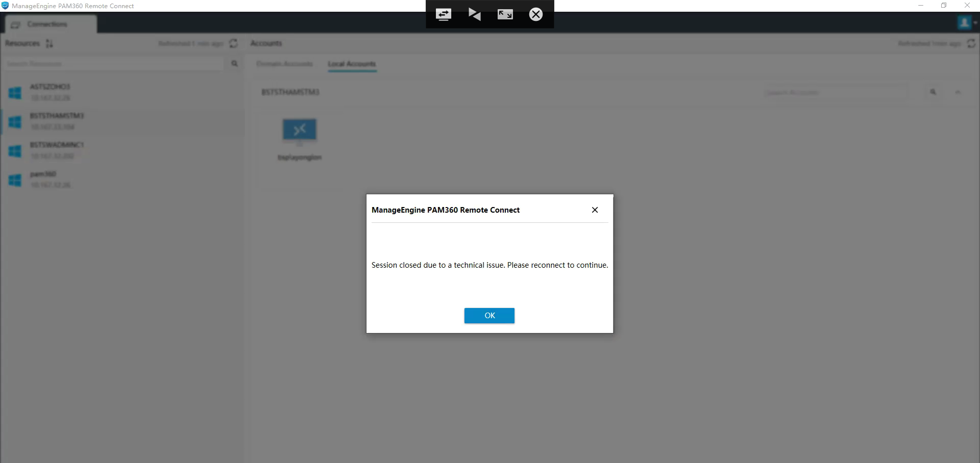Viewport: 980px width, 463px height.
Task: Select the Domain Accounts tab
Action: tap(284, 64)
